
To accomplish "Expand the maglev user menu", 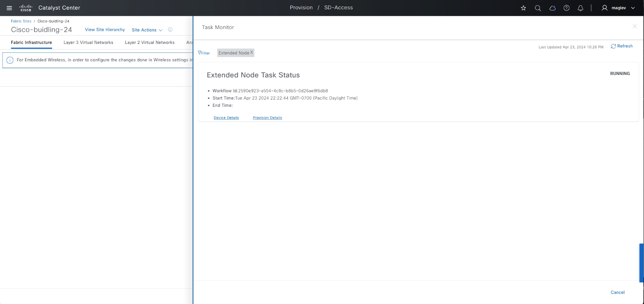I will [x=618, y=8].
